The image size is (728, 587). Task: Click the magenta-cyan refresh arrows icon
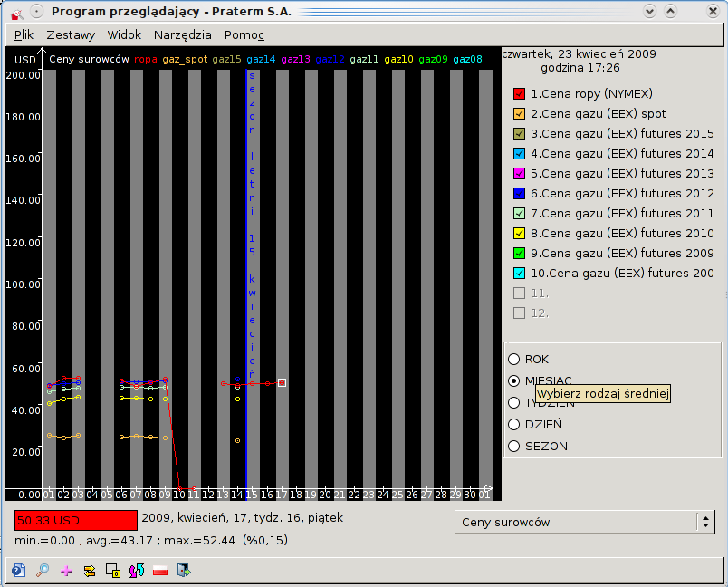137,571
